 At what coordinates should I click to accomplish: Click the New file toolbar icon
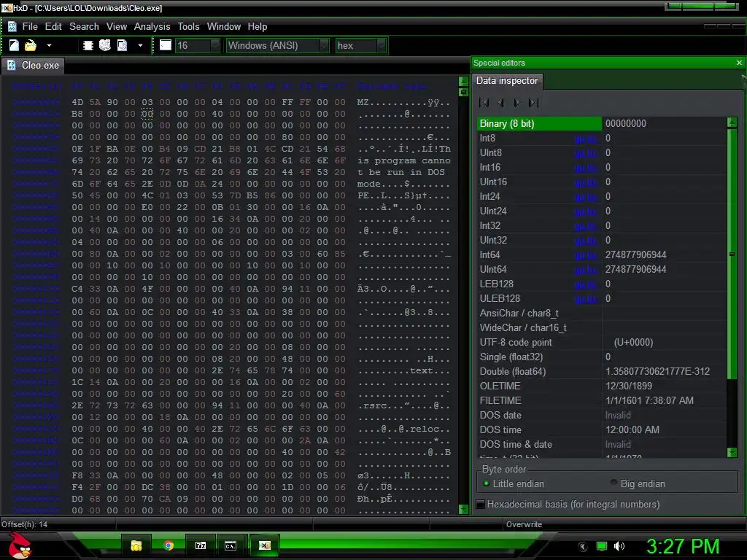(x=14, y=45)
